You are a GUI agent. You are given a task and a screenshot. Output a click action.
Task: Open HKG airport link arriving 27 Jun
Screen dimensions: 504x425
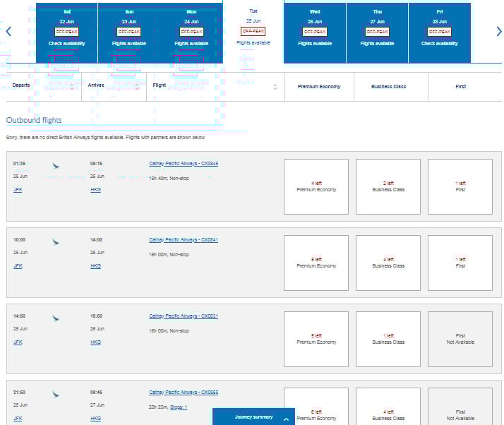point(95,418)
